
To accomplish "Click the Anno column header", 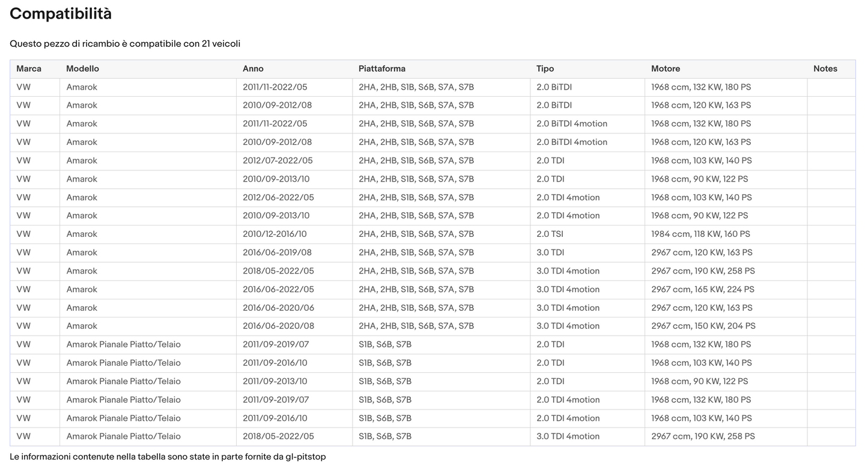I will point(253,69).
